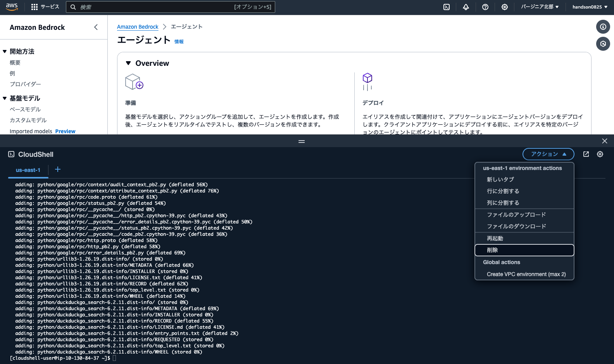Click the デプロイ cube icon
The width and height of the screenshot is (614, 364).
pos(367,82)
